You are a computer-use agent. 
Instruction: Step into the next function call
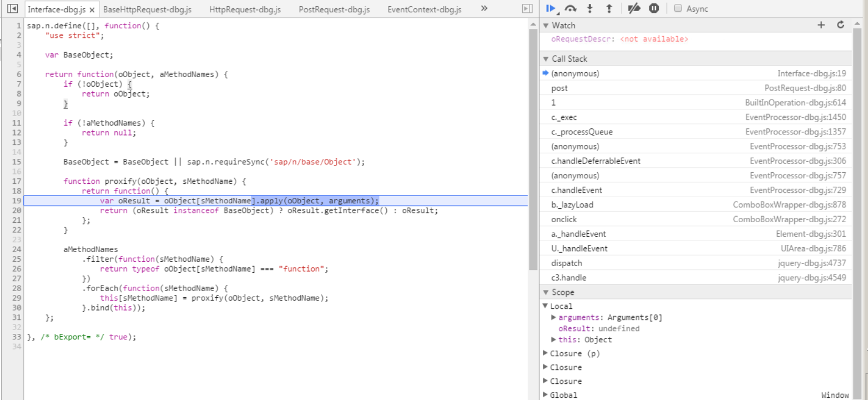(590, 8)
